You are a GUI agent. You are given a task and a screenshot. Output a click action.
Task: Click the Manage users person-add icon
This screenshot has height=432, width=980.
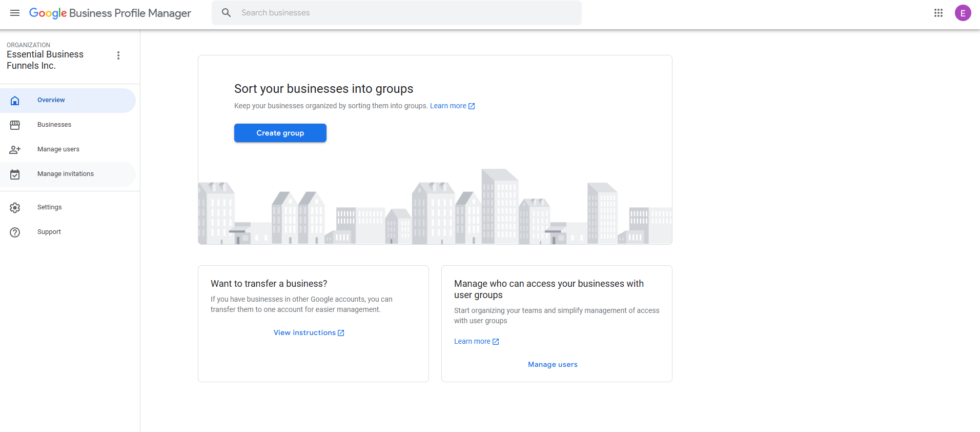click(15, 150)
